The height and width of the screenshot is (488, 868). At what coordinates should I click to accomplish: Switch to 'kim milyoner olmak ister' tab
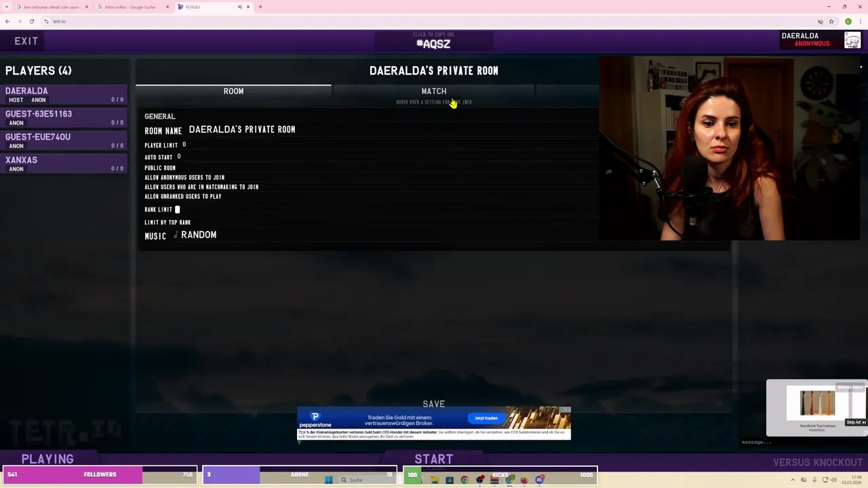pos(52,7)
